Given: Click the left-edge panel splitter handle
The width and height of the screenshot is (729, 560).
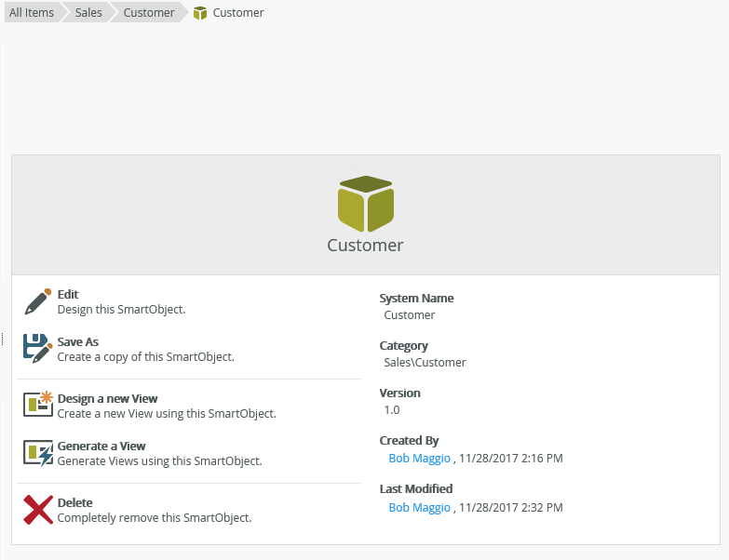Looking at the screenshot, I should tap(2, 340).
